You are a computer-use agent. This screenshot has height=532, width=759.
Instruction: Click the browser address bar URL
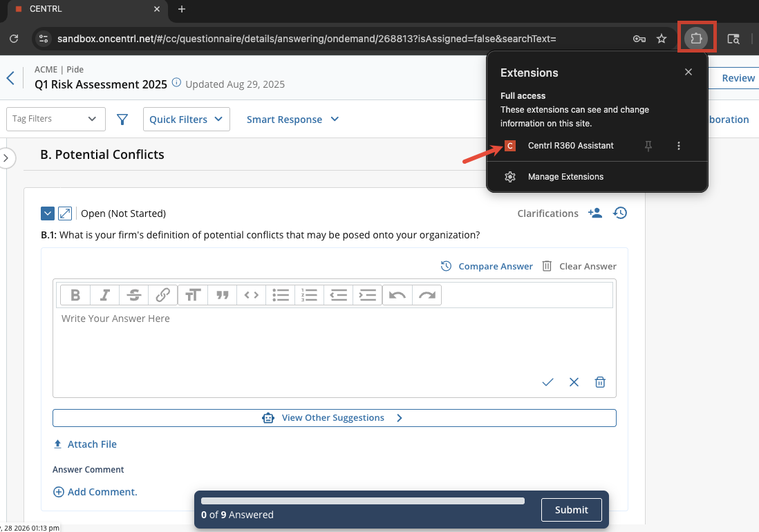(x=306, y=39)
